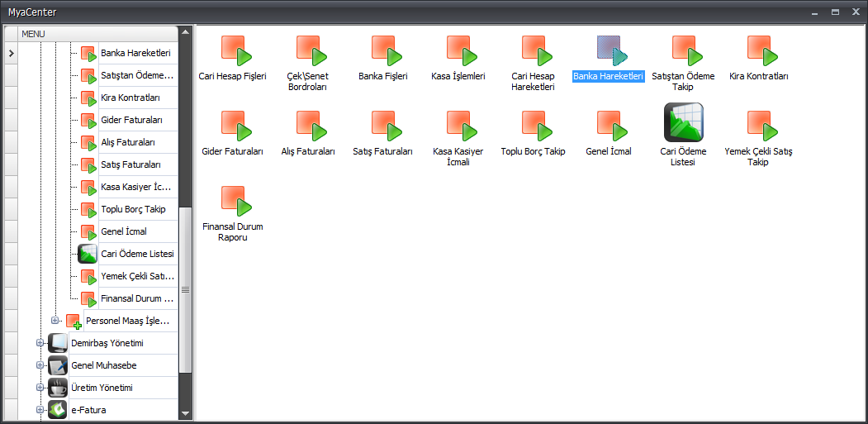Select Yemek Çekli Satı… tree item
This screenshot has width=868, height=424.
[x=138, y=276]
